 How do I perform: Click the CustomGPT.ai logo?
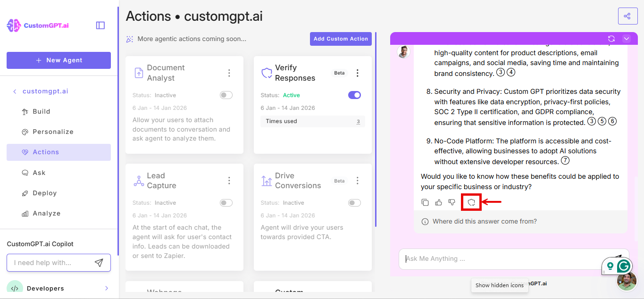pyautogui.click(x=38, y=25)
